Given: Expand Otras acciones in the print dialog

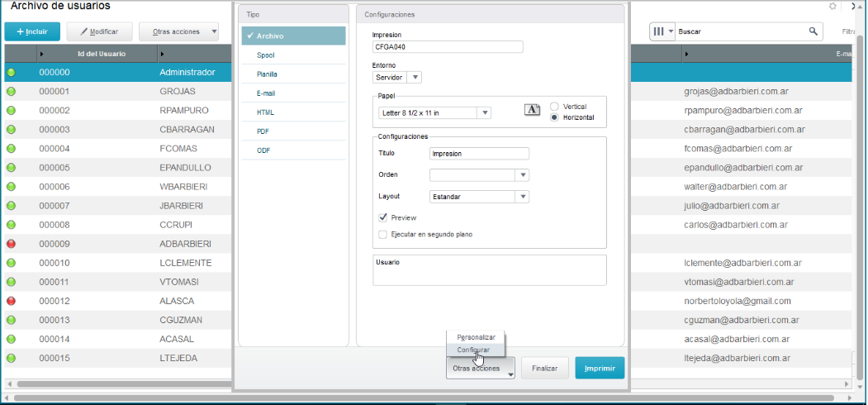Looking at the screenshot, I should (481, 369).
